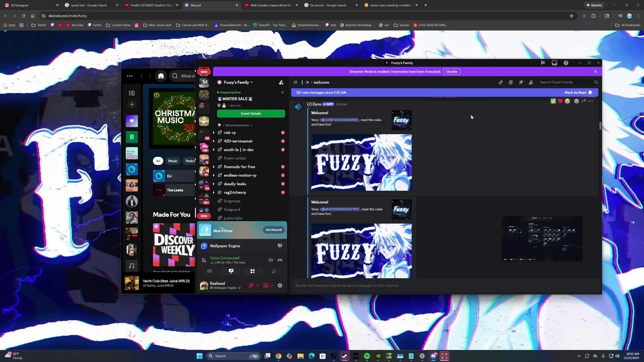Image resolution: width=644 pixels, height=362 pixels.
Task: Expand rag2richesrp channel arrow
Action: [213, 193]
